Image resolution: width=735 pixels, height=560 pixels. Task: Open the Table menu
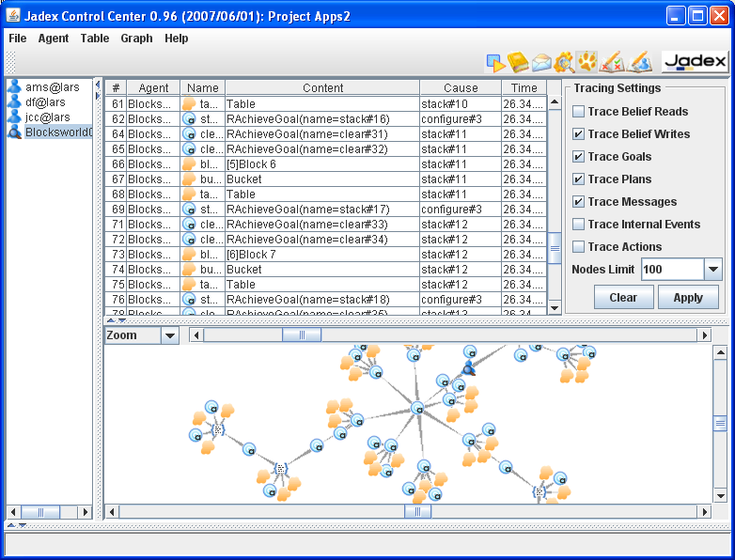[x=95, y=39]
